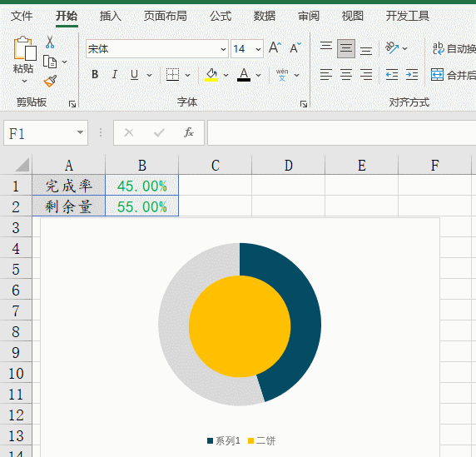Select row 5 header
The width and height of the screenshot is (476, 457).
click(16, 269)
